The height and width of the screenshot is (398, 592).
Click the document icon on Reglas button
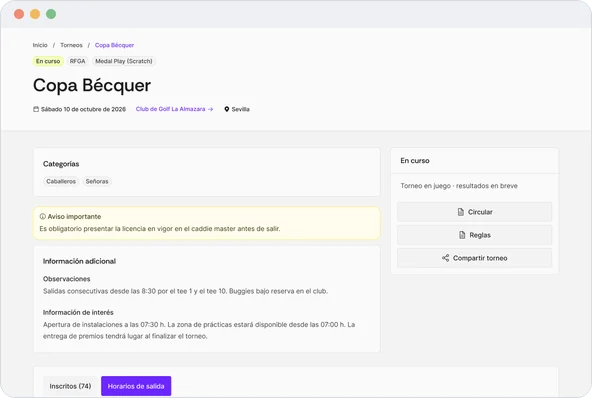[x=462, y=235]
